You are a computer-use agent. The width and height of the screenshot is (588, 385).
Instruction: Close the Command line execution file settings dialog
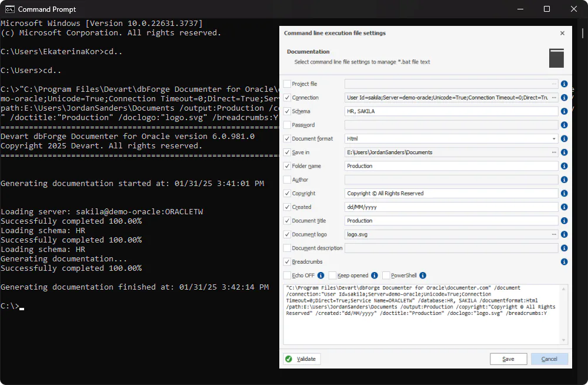[x=562, y=33]
